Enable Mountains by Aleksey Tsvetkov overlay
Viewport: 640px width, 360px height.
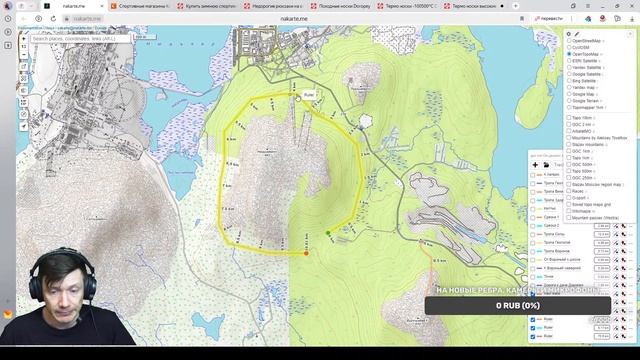click(569, 138)
